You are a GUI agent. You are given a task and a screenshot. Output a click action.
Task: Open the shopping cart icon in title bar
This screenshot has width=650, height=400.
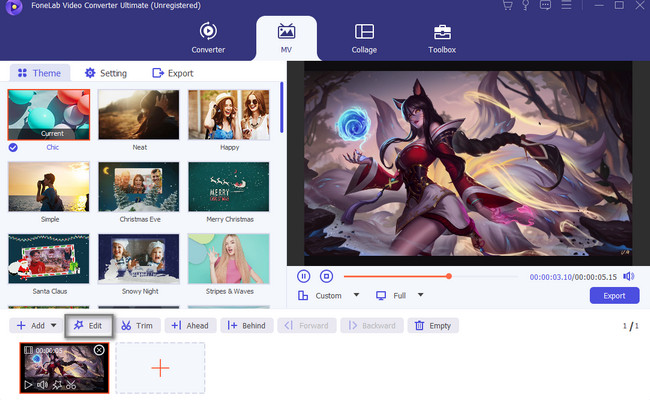click(x=507, y=5)
